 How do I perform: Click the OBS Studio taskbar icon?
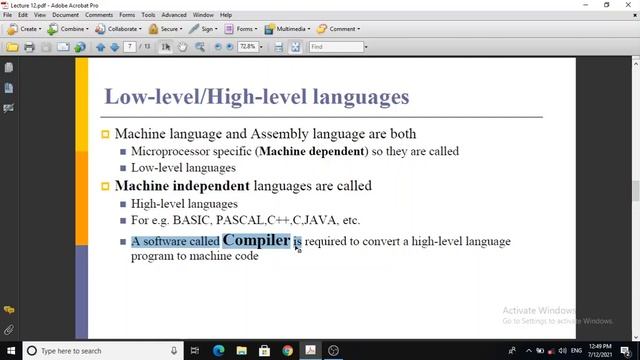click(333, 351)
